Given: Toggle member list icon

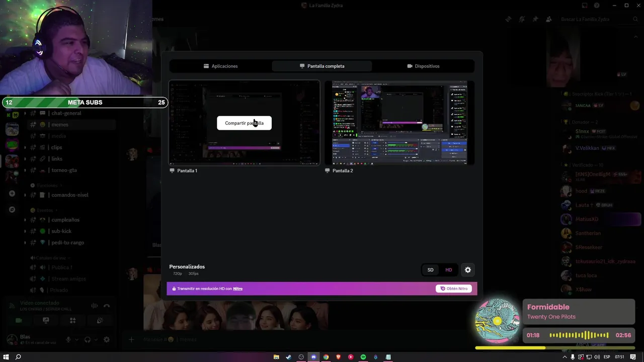Looking at the screenshot, I should (x=549, y=19).
